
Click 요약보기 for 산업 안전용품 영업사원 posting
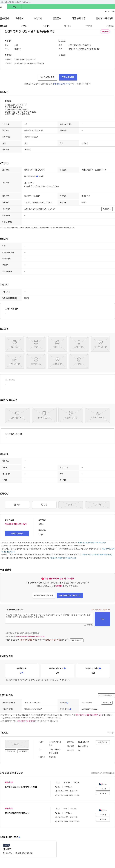point(103,815)
